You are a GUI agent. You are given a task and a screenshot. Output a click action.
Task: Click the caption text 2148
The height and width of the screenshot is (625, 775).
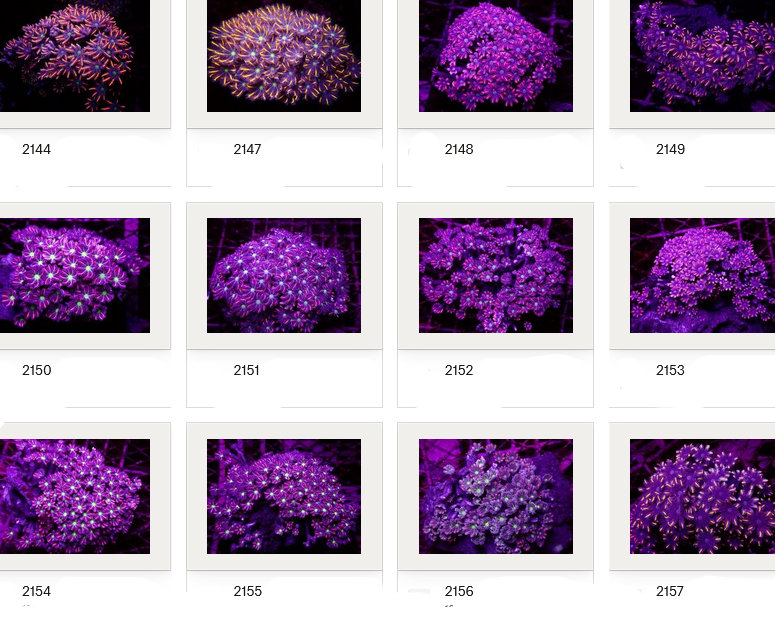tap(459, 149)
